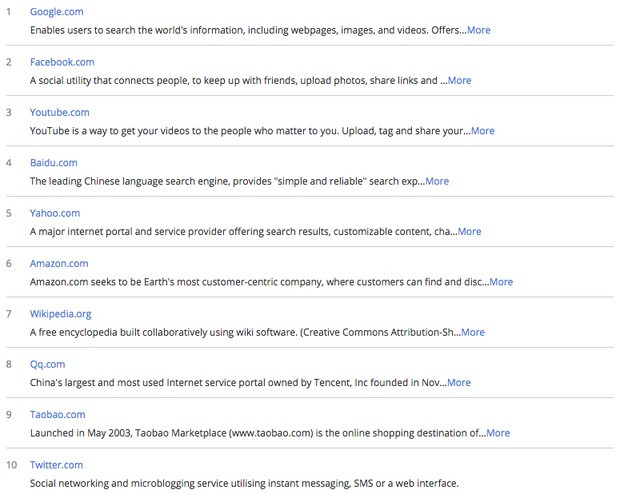
Task: Expand Google description with More
Action: (x=478, y=30)
